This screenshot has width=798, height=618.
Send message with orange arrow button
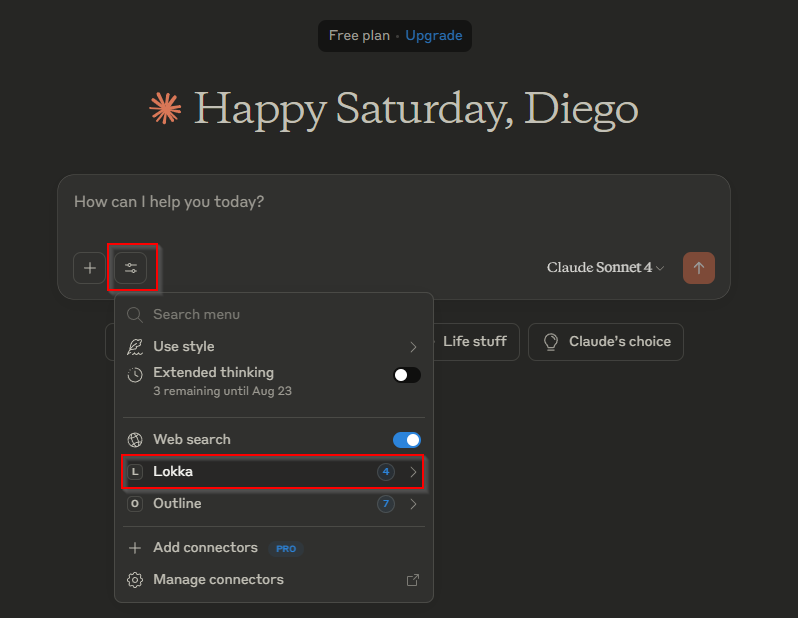[x=699, y=268]
